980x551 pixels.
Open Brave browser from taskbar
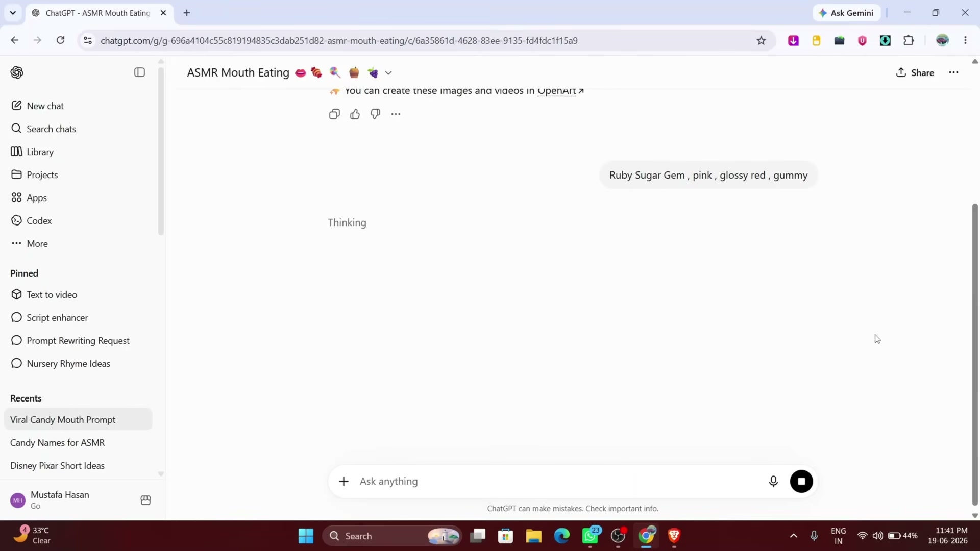coord(674,536)
